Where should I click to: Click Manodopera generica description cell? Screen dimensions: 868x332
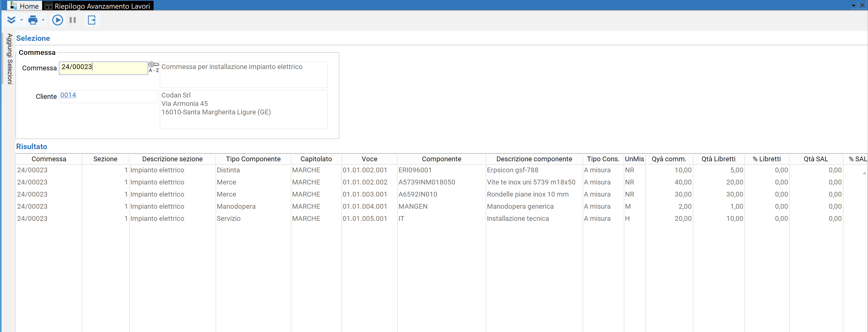(534, 207)
